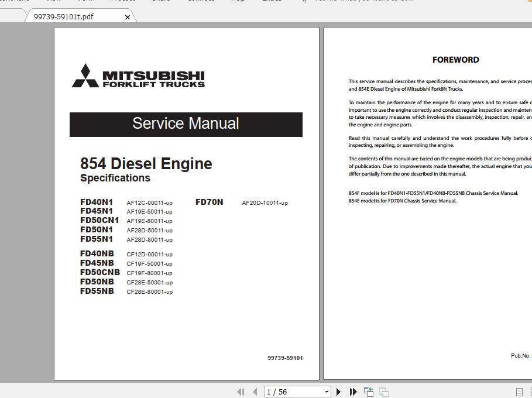532x398 pixels.
Task: Click the serial code "AF12C-00011-up"
Action: pyautogui.click(x=150, y=203)
